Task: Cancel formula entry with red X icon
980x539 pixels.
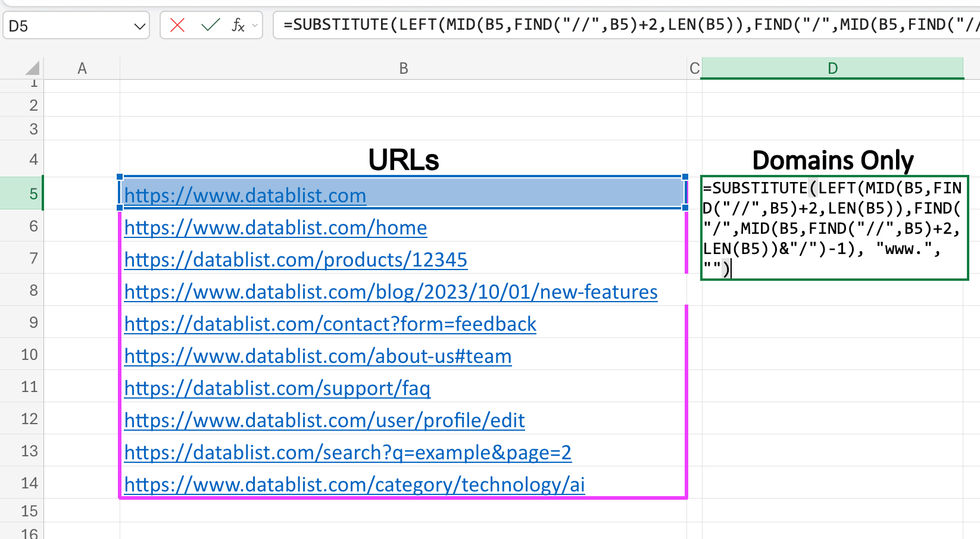Action: click(176, 25)
